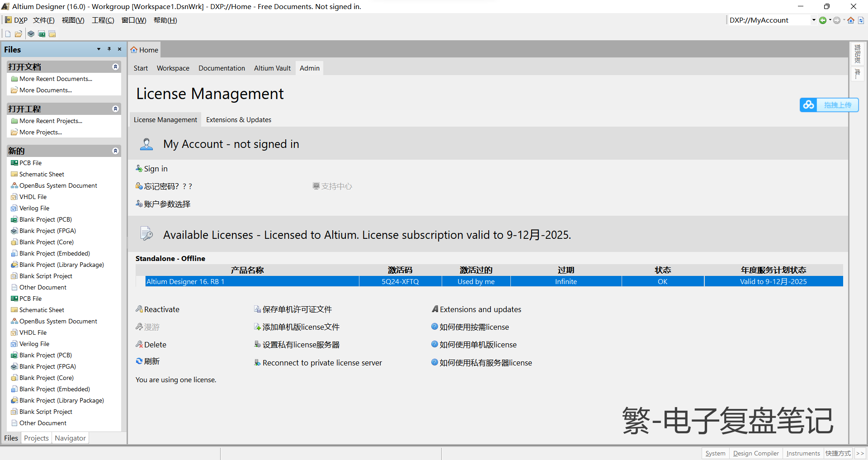This screenshot has width=868, height=460.
Task: Click the 产品名称 column header
Action: [247, 270]
